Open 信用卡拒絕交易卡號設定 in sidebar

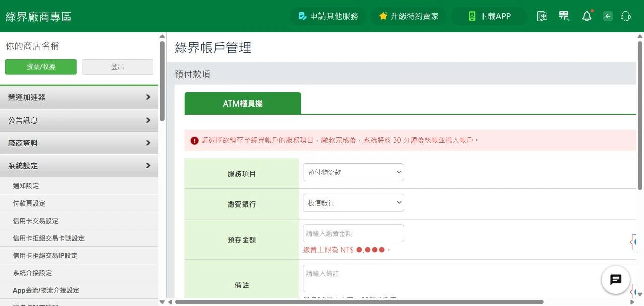coord(79,238)
